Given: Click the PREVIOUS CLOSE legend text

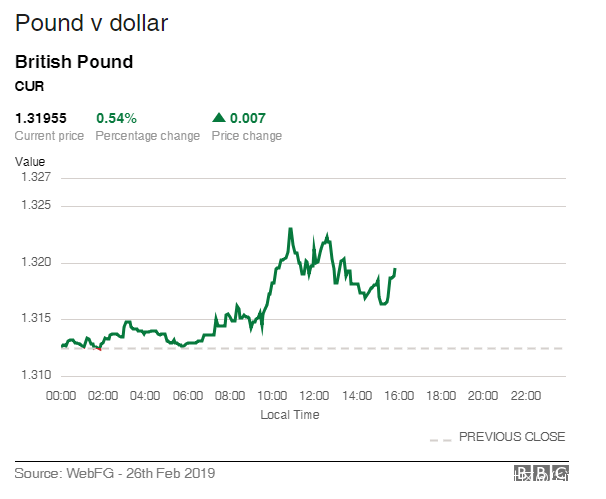Looking at the screenshot, I should [512, 437].
